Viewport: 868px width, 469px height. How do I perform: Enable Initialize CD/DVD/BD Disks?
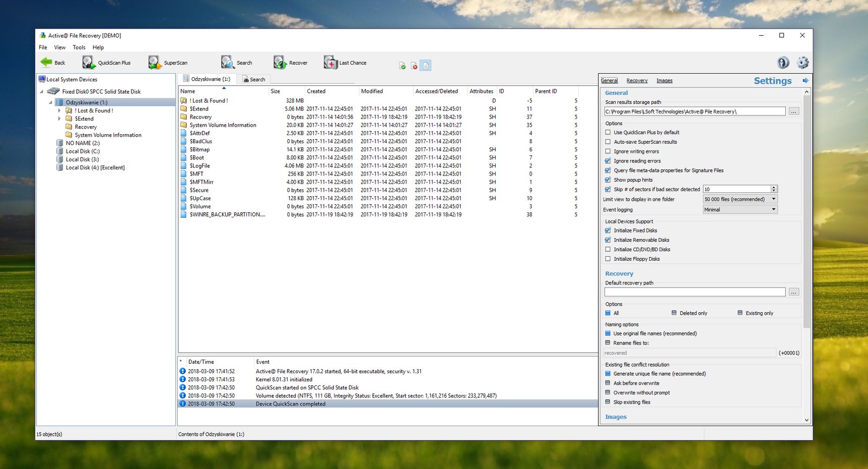608,250
